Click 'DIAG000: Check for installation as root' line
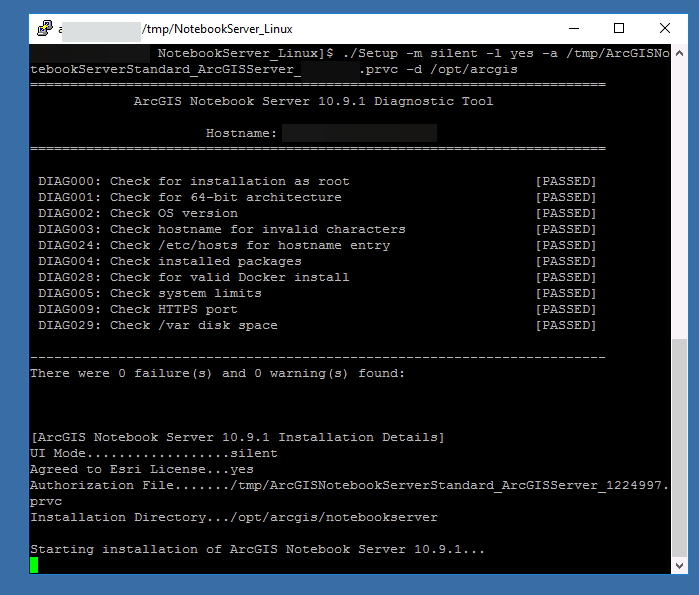 tap(193, 181)
